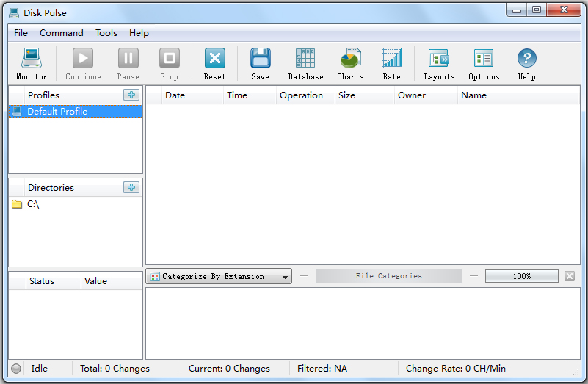Maximize the Disk Pulse window
588x384 pixels.
tap(537, 10)
